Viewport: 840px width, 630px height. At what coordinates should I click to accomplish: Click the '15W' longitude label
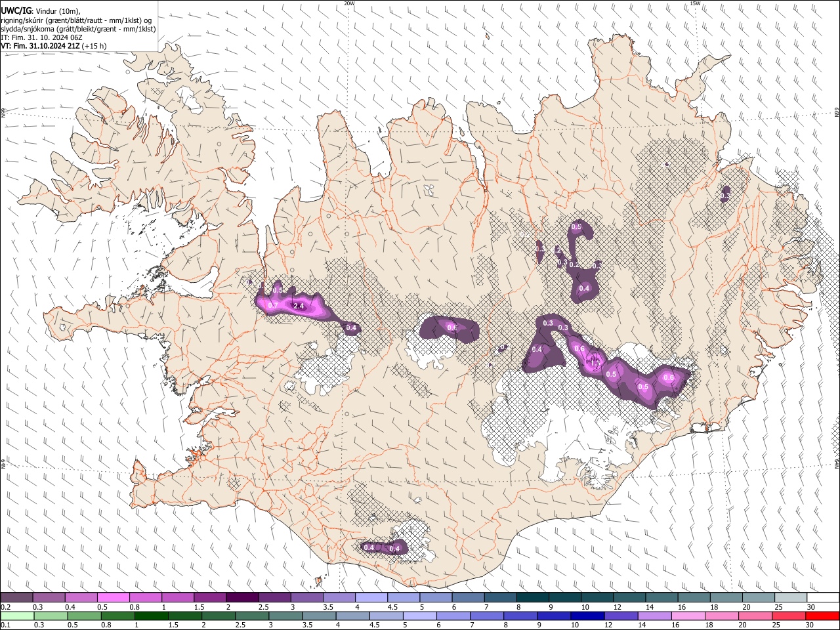[x=695, y=3]
